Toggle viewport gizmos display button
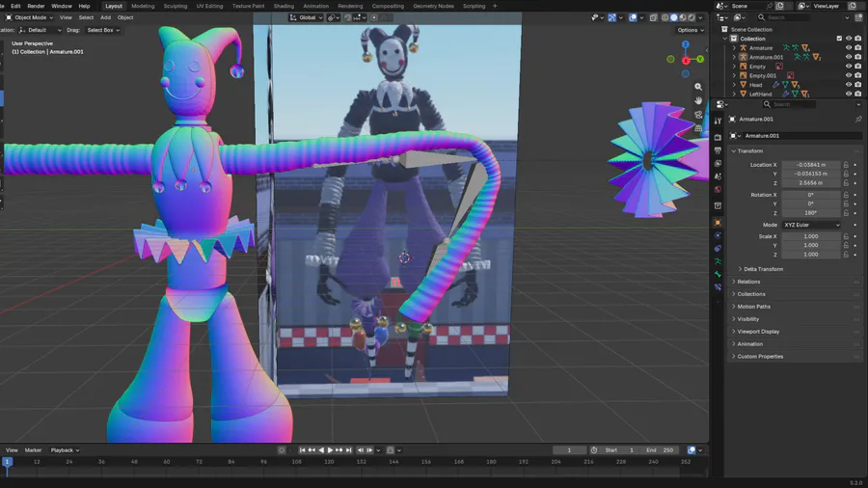The width and height of the screenshot is (868, 488). 611,17
